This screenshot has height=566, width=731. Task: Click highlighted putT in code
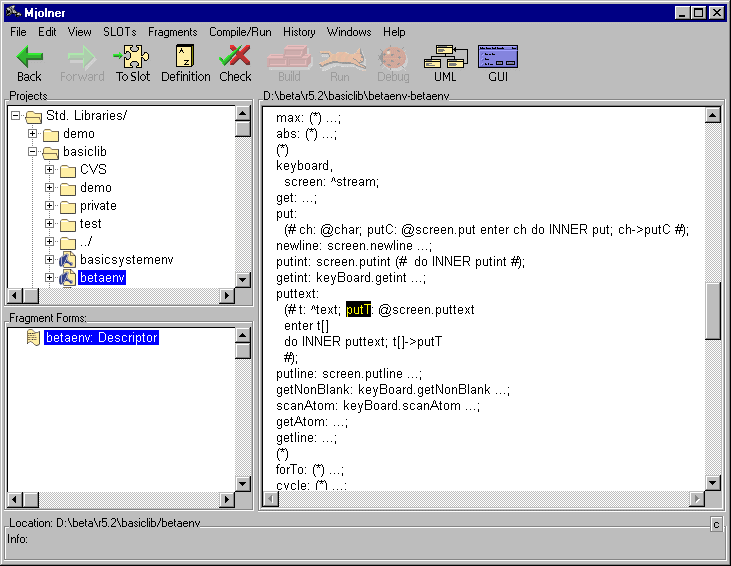tap(358, 310)
